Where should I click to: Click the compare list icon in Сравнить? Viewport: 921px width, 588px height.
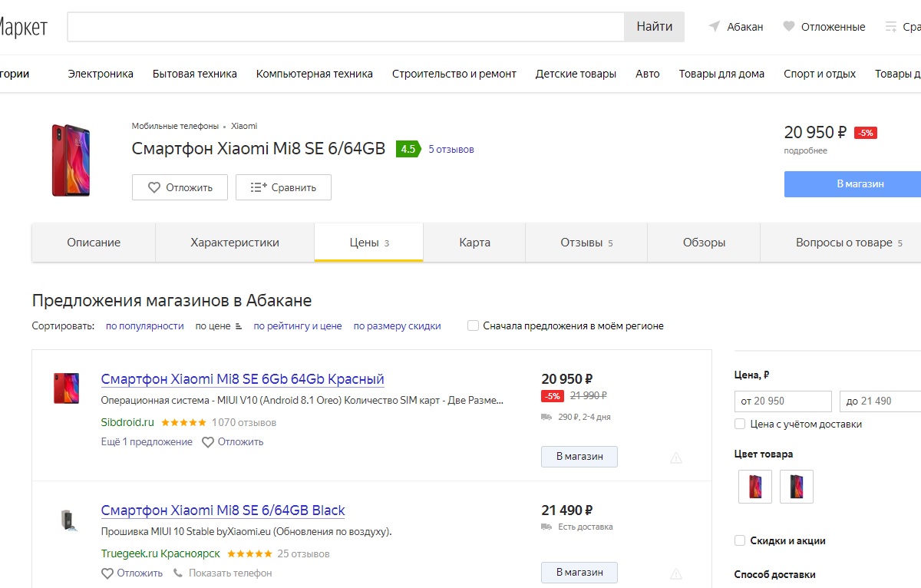(x=259, y=187)
